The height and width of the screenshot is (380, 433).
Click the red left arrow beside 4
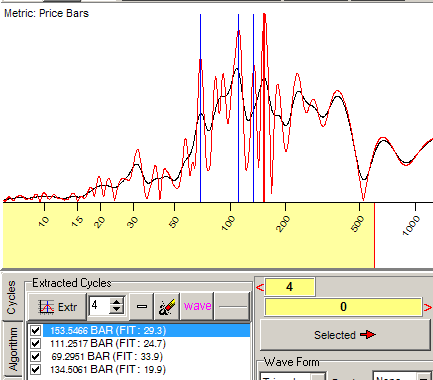[260, 287]
